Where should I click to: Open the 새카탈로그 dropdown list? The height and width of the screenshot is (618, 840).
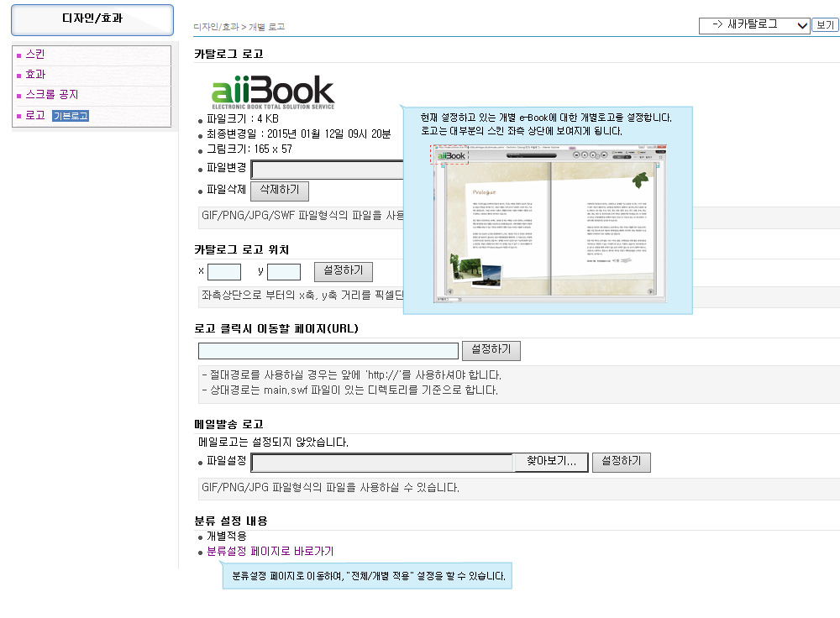tap(754, 25)
